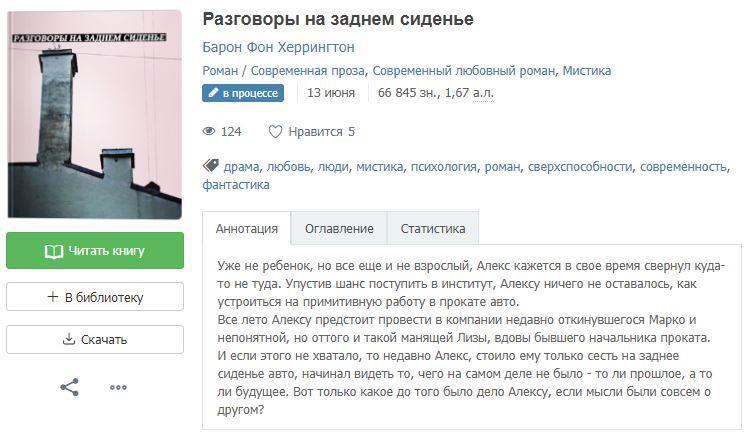Image resolution: width=747 pixels, height=438 pixels.
Task: Open the Статистика tab
Action: [433, 229]
